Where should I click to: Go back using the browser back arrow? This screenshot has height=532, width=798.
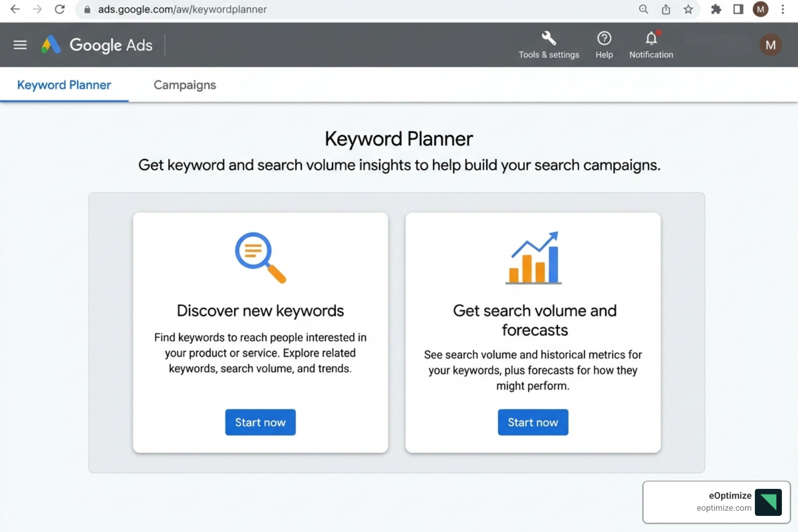click(x=15, y=9)
